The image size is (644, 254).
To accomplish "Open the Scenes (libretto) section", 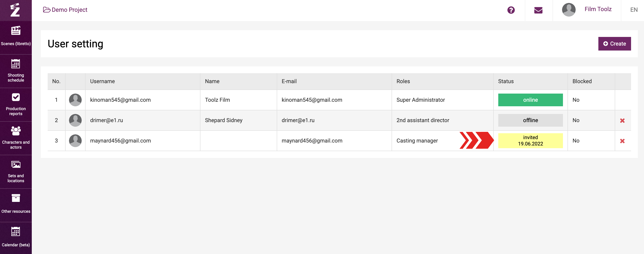I will (x=16, y=36).
